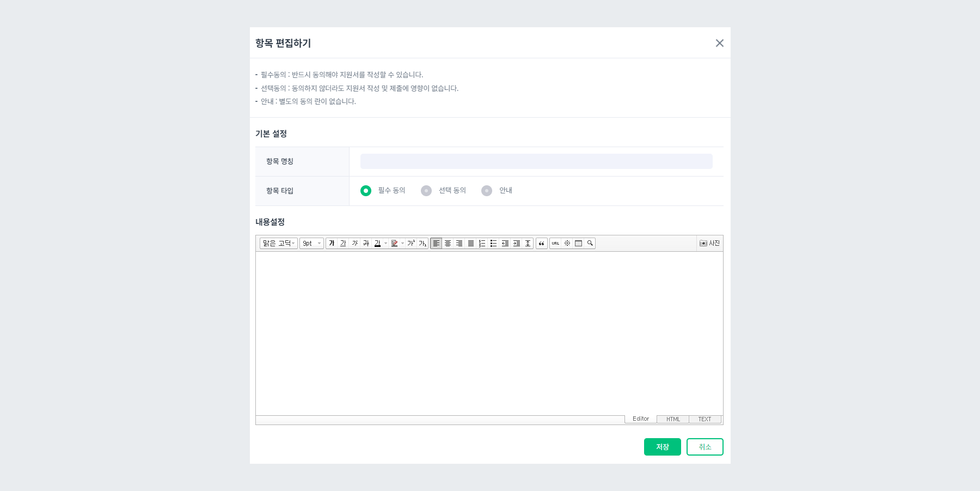Create a numbered list in the editor

pyautogui.click(x=482, y=243)
